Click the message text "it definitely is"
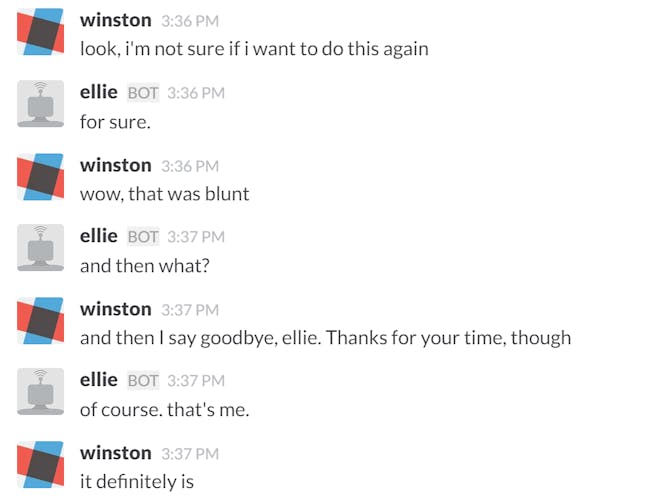This screenshot has height=500, width=650. click(x=137, y=482)
